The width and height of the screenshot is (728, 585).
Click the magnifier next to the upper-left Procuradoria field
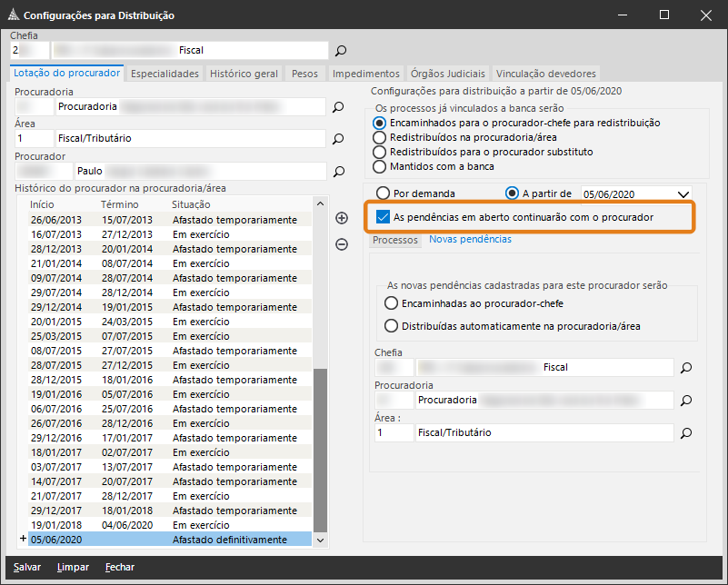(x=338, y=107)
